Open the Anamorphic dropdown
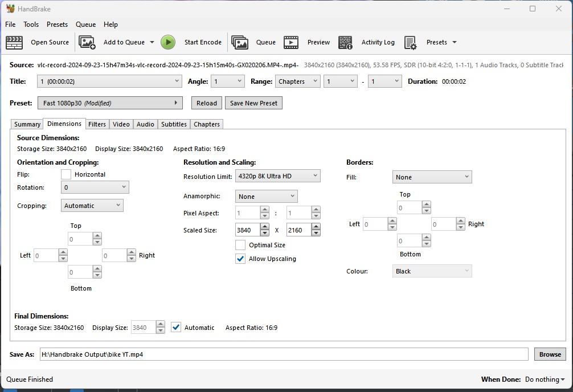 point(266,197)
